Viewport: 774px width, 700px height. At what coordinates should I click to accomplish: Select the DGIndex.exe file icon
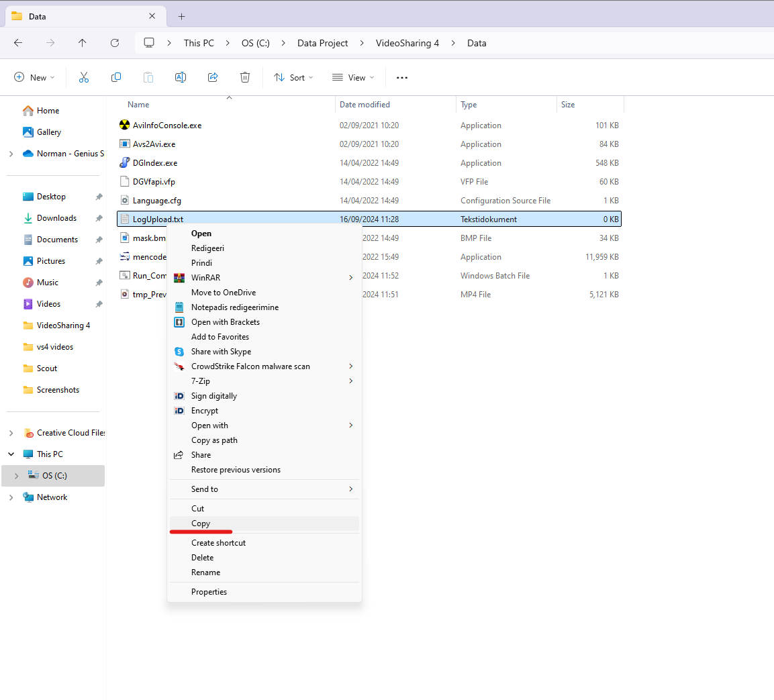[x=124, y=162]
